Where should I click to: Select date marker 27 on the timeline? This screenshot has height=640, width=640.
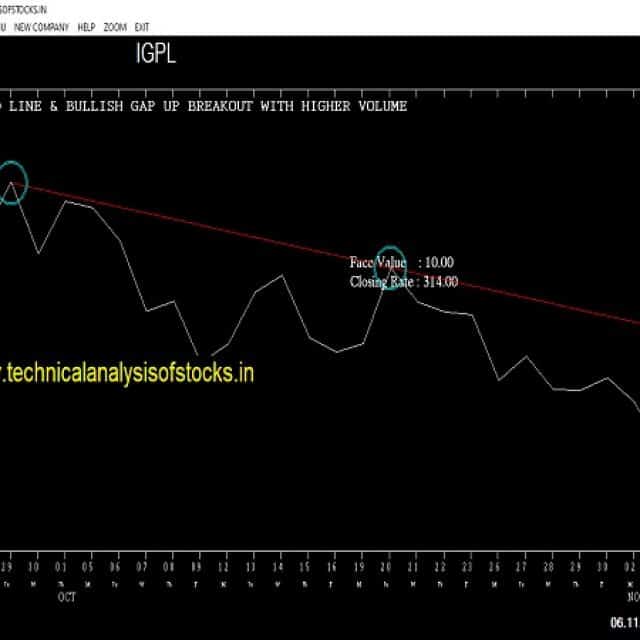521,567
